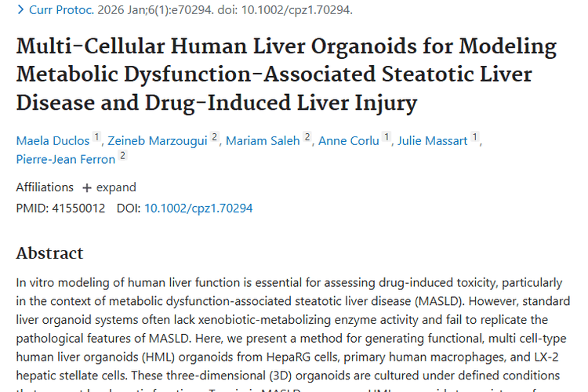Open author Maela Duclos link

[x=53, y=141]
